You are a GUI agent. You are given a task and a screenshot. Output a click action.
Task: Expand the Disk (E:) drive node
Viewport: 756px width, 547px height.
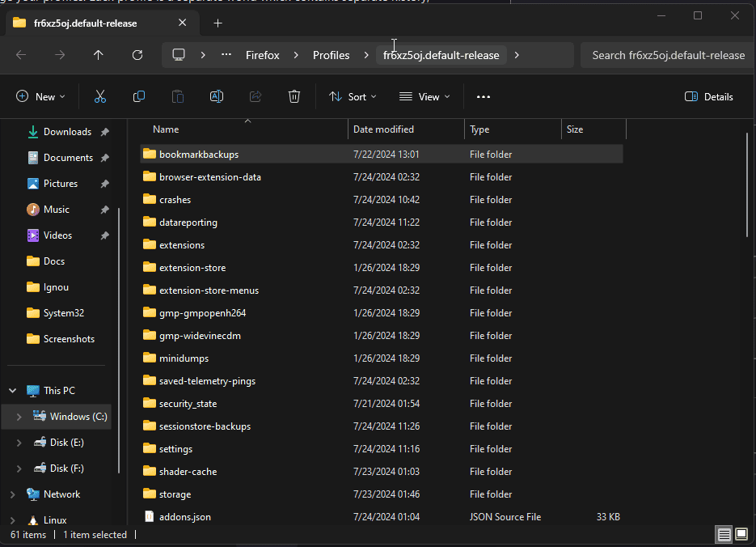tap(19, 443)
